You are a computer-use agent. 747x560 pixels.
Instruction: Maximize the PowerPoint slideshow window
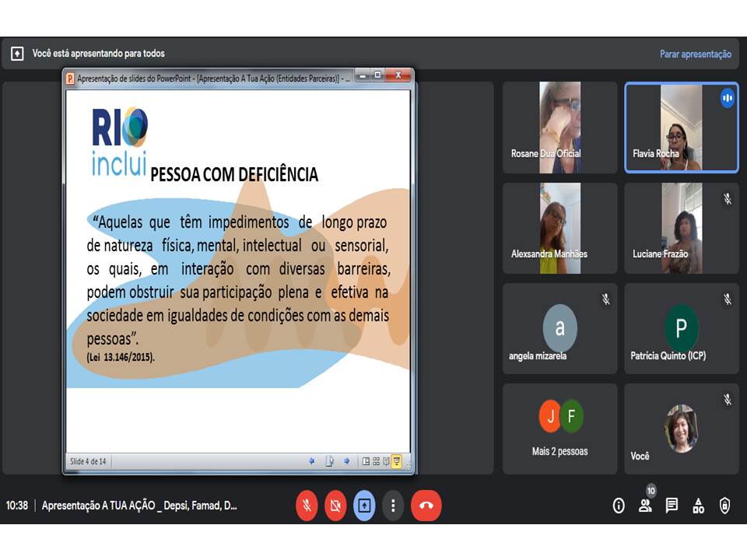coord(377,75)
